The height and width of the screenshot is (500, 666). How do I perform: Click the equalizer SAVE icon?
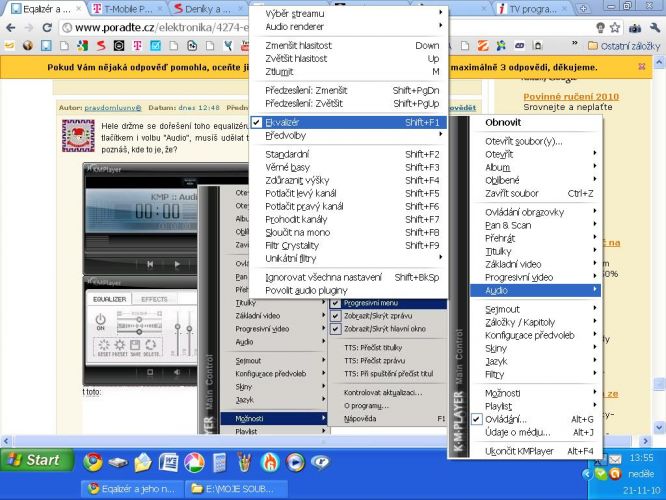(x=135, y=347)
